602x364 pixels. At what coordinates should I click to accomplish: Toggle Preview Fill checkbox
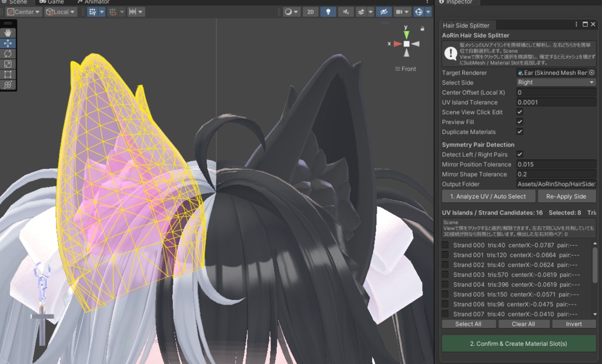pyautogui.click(x=520, y=122)
